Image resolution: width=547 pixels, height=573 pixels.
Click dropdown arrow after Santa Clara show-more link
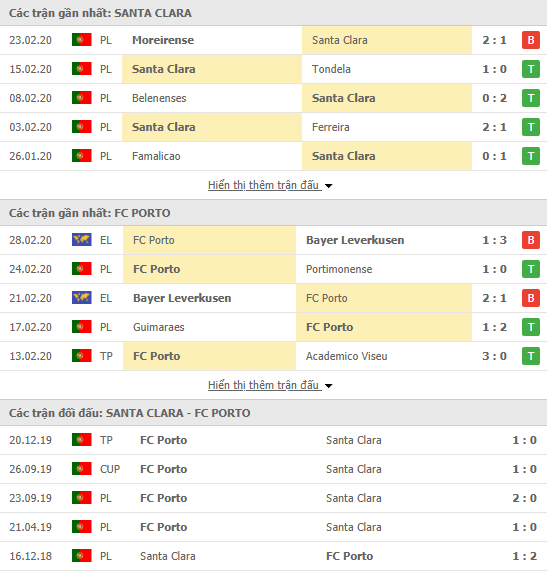[328, 186]
